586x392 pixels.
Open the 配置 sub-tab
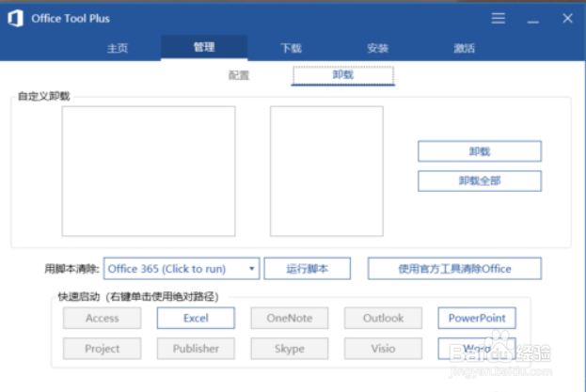[239, 75]
